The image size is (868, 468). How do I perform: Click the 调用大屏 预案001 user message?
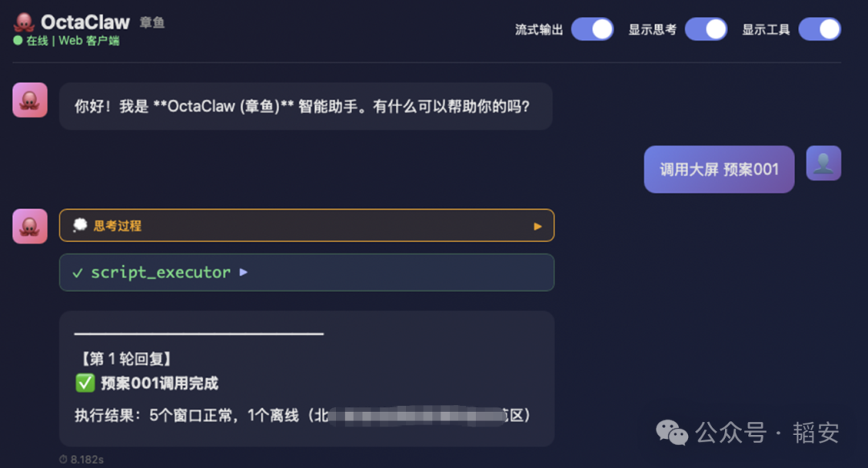719,170
